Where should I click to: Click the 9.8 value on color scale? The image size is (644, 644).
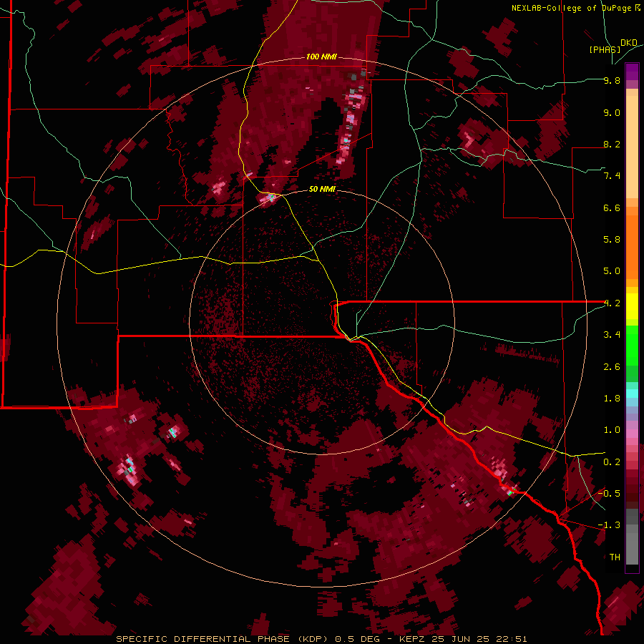point(612,80)
